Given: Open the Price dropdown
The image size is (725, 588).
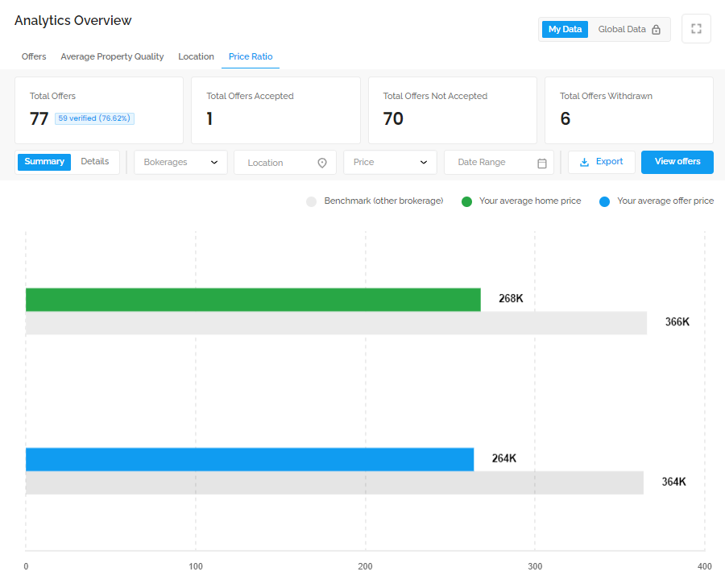Looking at the screenshot, I should 390,162.
